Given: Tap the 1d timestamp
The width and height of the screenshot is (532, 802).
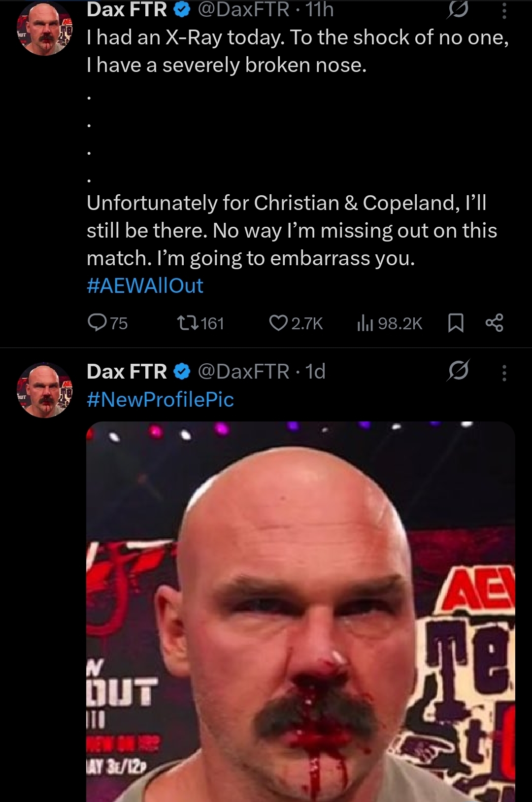Looking at the screenshot, I should click(x=315, y=372).
